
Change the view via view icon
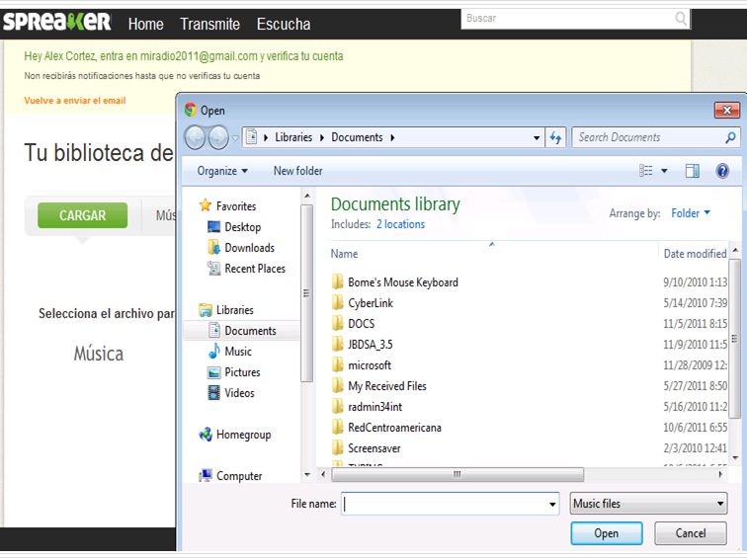coord(645,171)
